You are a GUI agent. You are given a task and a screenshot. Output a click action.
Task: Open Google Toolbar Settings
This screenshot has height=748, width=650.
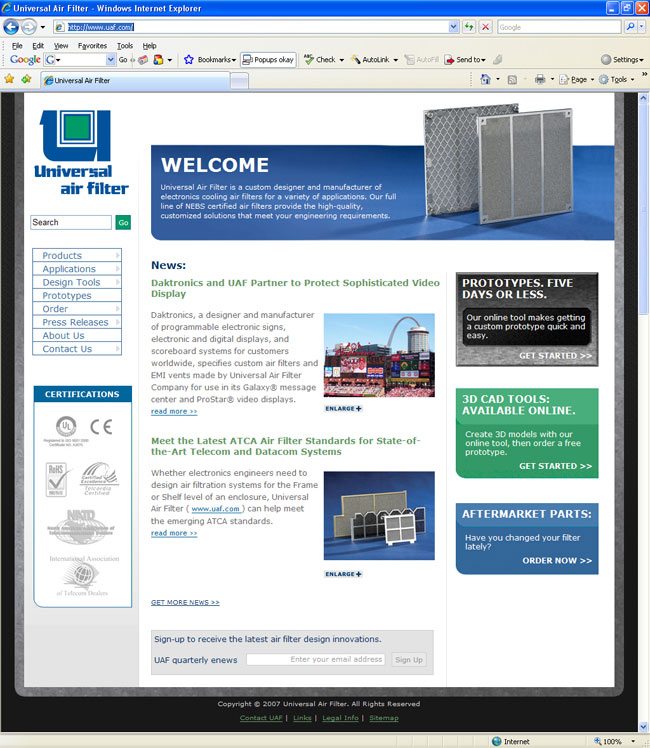622,60
